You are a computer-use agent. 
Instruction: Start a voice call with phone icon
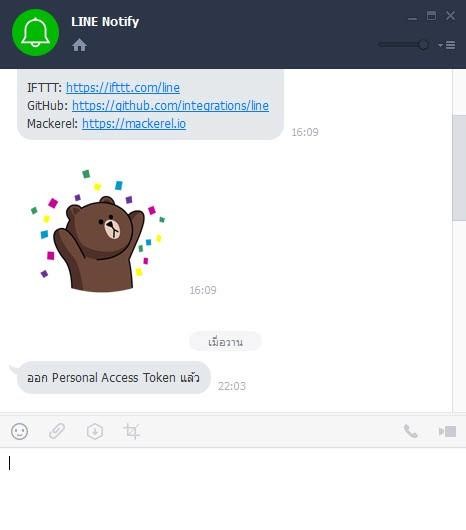click(x=411, y=431)
